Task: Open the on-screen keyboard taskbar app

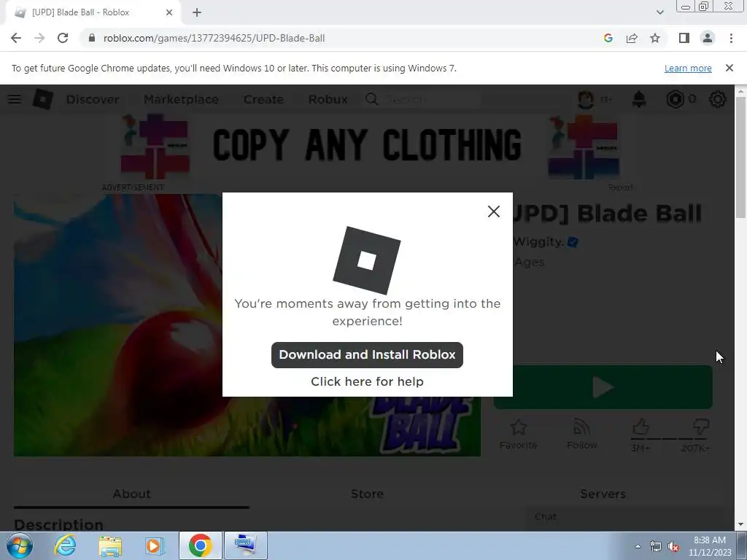Action: [x=245, y=545]
